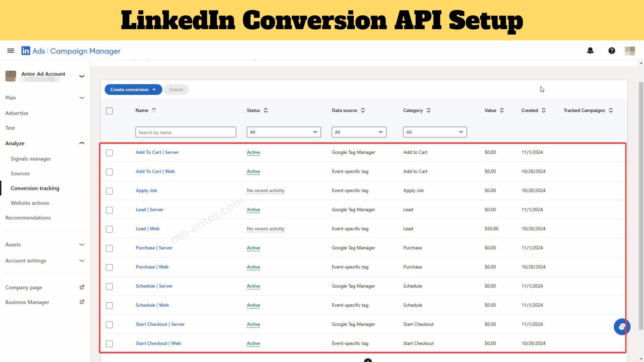
Task: Open Add To Cart | Web conversion
Action: coord(155,171)
